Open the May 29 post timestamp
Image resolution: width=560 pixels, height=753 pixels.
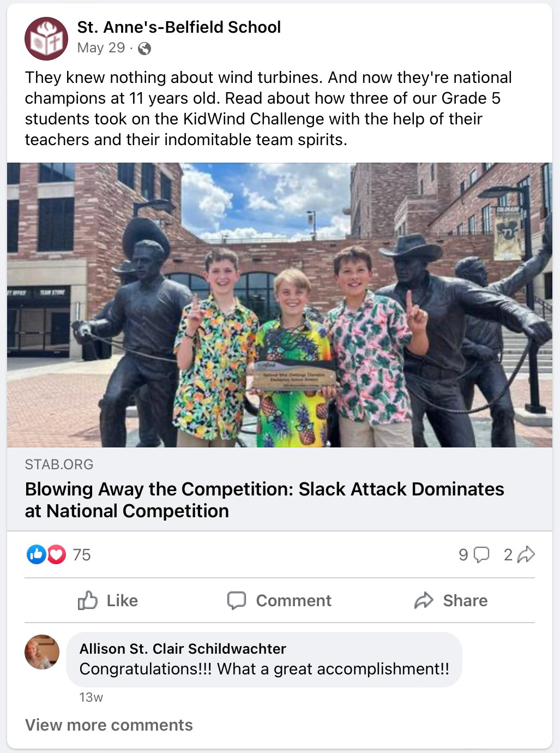tap(101, 48)
